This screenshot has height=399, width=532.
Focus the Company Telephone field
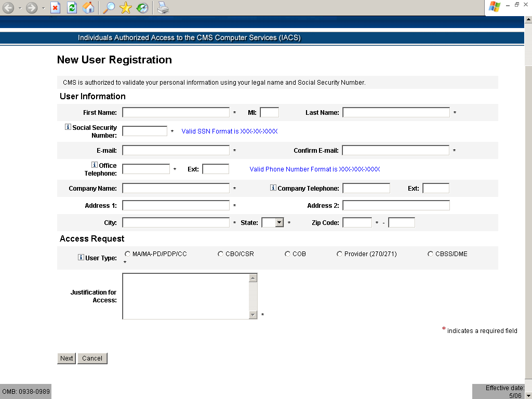[x=366, y=188]
